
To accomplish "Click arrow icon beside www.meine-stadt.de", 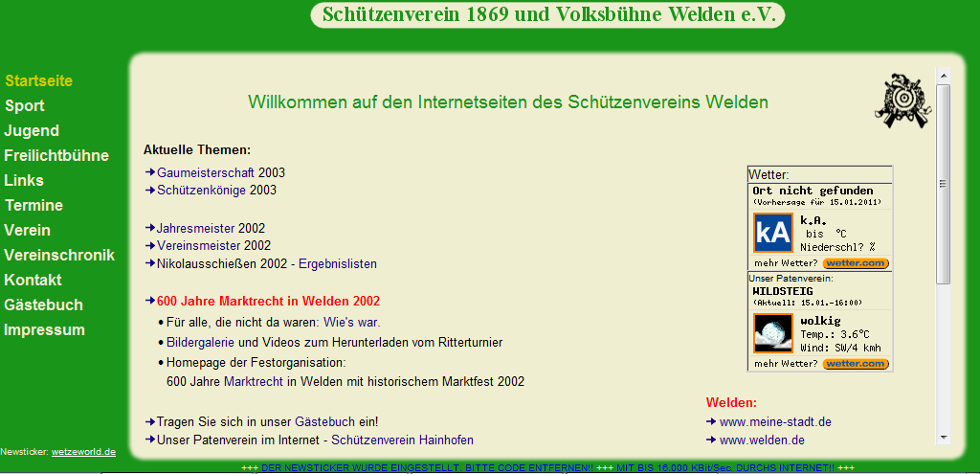I will click(711, 421).
